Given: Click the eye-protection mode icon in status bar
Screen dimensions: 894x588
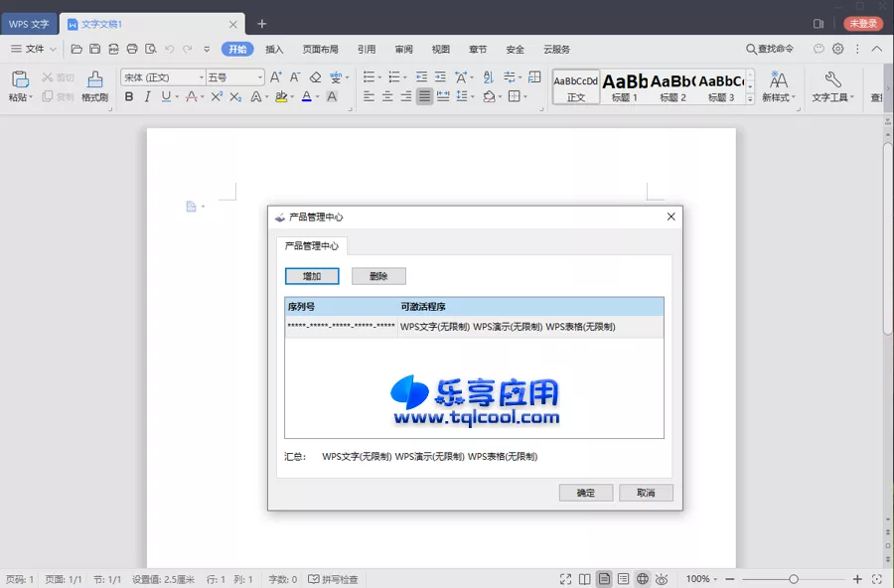Looking at the screenshot, I should click(x=660, y=578).
